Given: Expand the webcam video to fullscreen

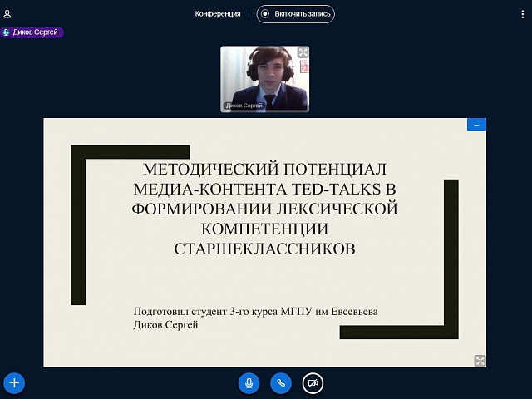Looking at the screenshot, I should click(303, 52).
